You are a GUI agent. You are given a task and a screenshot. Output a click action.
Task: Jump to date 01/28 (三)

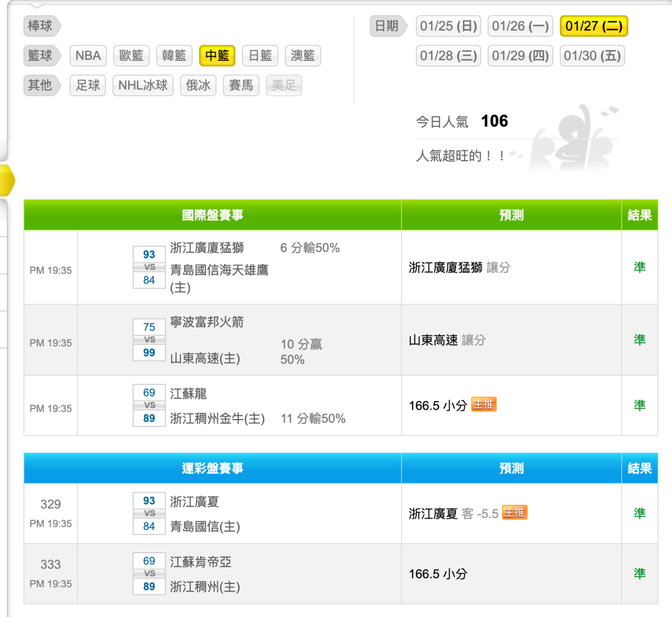click(448, 55)
